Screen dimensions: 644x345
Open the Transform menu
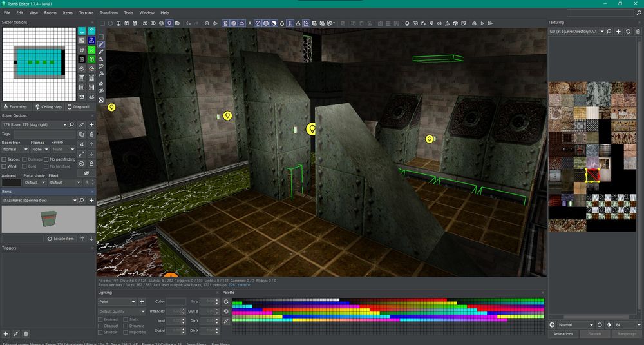tap(108, 13)
